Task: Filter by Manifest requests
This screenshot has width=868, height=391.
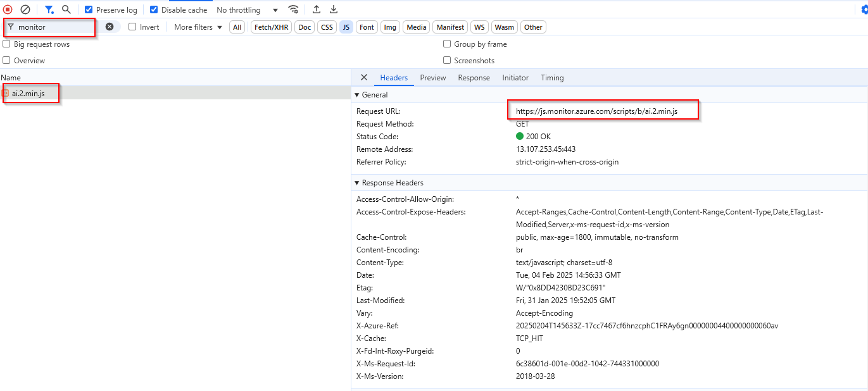Action: pyautogui.click(x=450, y=27)
